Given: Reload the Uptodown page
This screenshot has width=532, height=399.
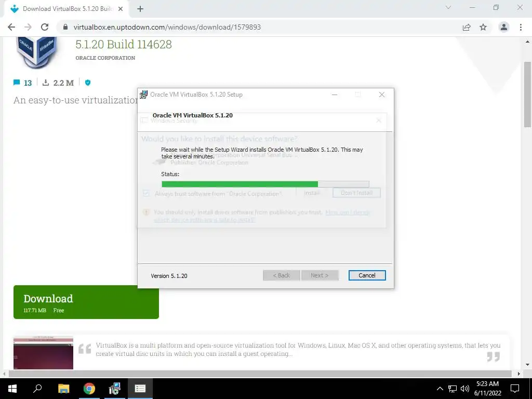Looking at the screenshot, I should click(45, 27).
